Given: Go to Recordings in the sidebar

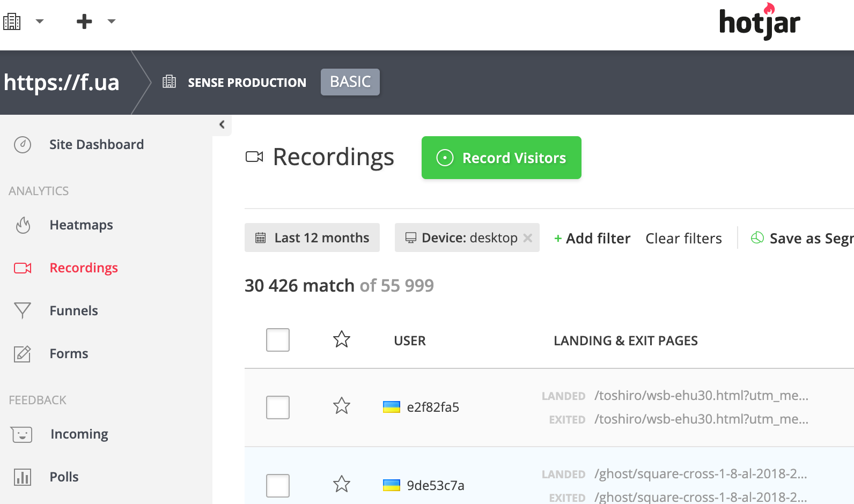Looking at the screenshot, I should tap(83, 268).
